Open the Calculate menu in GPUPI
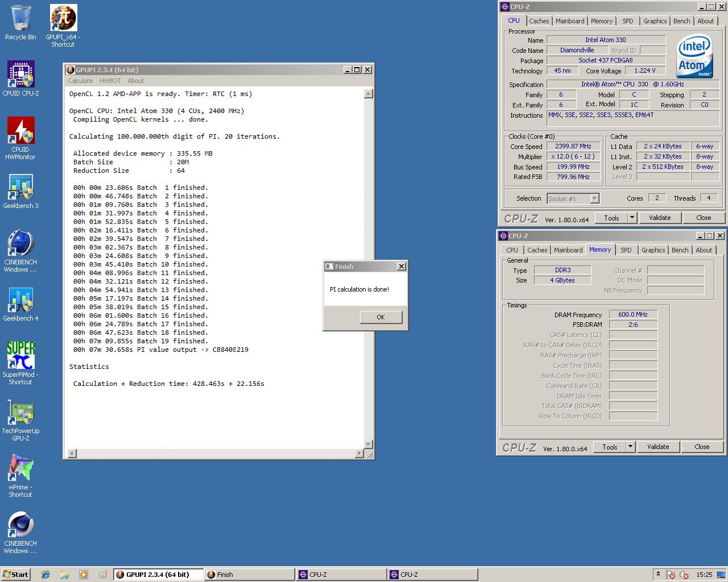This screenshot has height=582, width=728. click(x=80, y=81)
